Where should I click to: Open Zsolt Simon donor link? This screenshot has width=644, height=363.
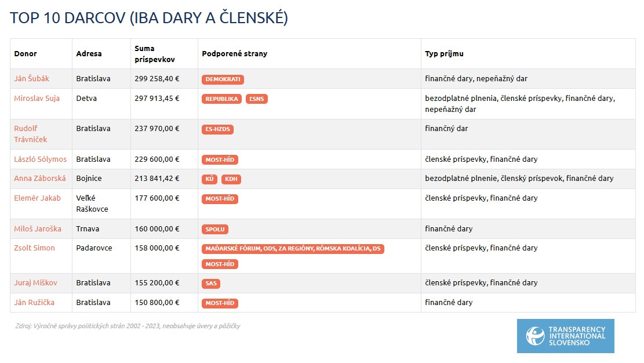34,248
